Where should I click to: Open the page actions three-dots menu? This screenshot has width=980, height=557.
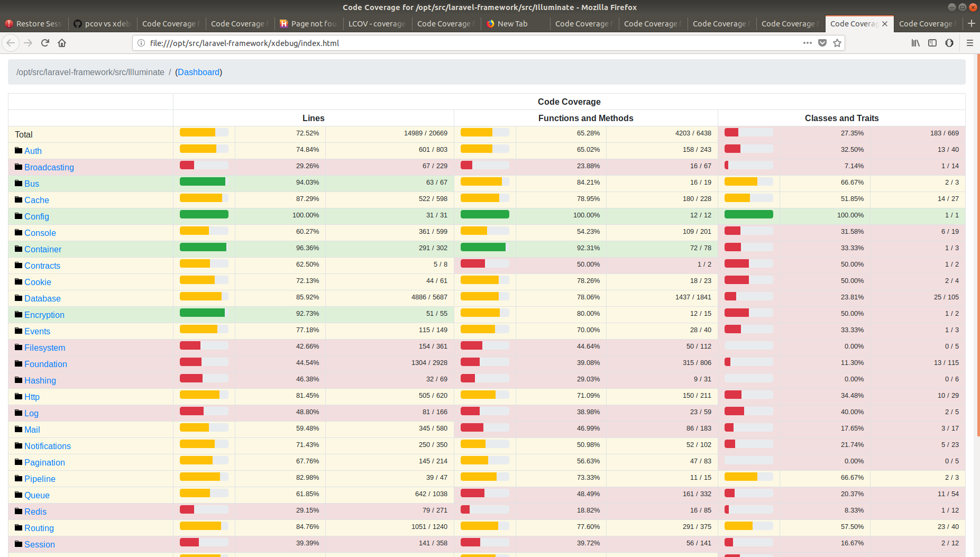[807, 43]
